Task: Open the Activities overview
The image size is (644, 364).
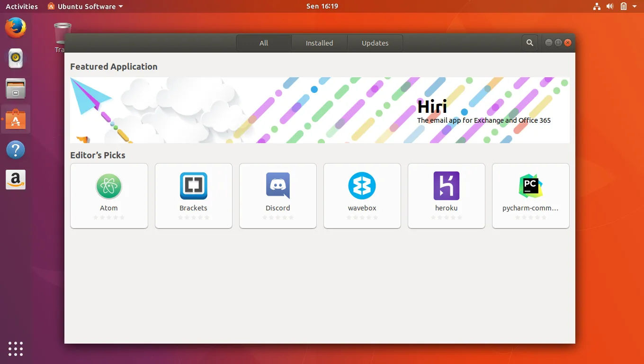Action: tap(22, 6)
